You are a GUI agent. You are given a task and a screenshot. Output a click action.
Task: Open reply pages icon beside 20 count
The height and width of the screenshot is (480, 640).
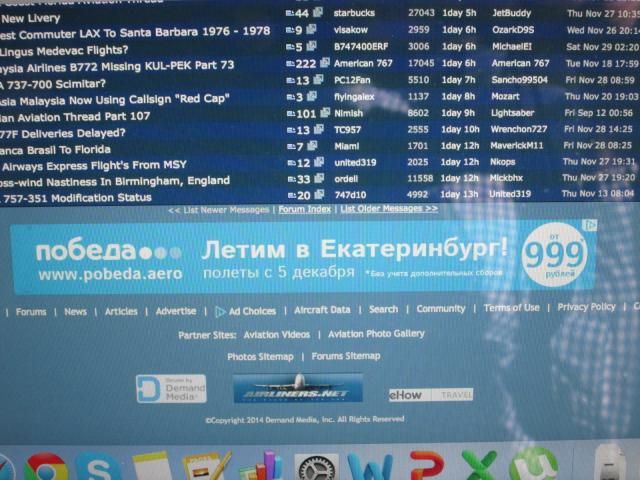[319, 195]
